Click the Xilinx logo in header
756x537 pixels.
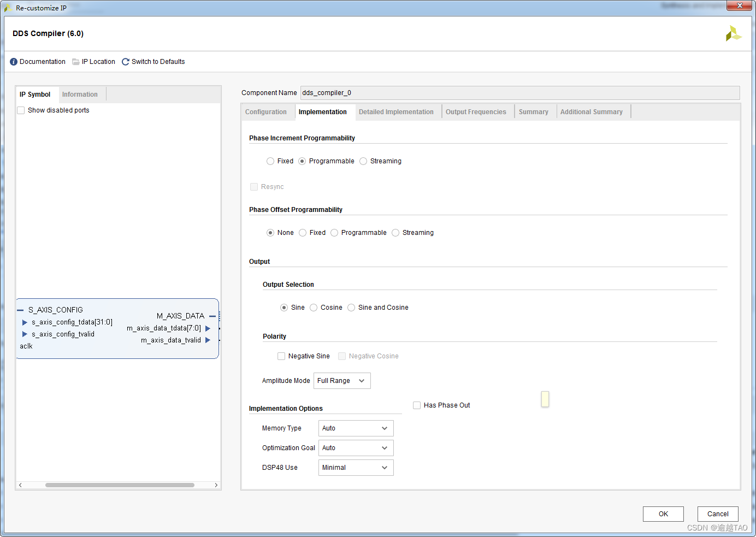coord(733,33)
